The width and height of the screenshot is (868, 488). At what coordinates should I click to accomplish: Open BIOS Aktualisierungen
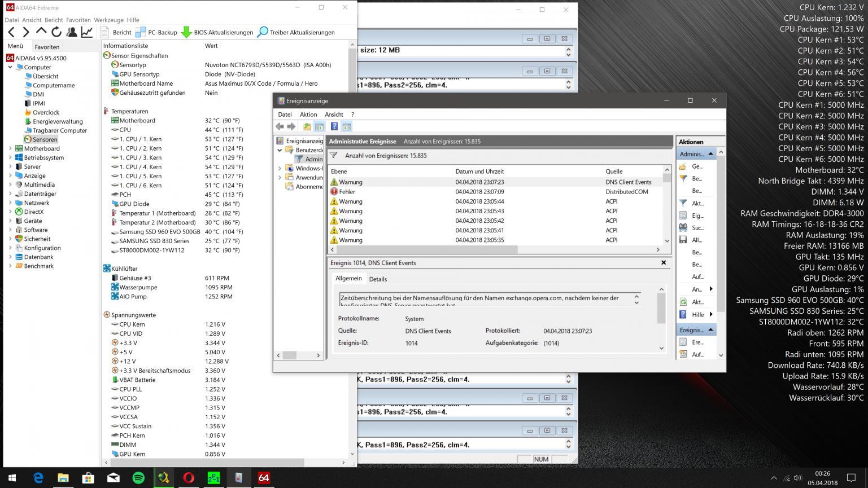point(217,32)
